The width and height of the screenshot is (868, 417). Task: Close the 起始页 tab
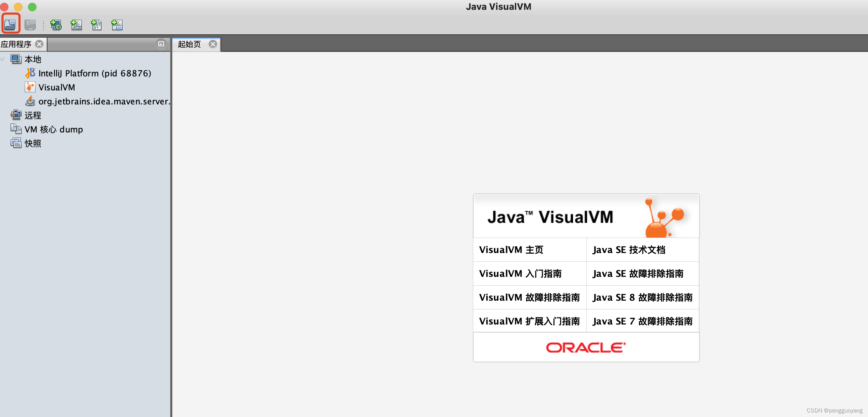[213, 44]
